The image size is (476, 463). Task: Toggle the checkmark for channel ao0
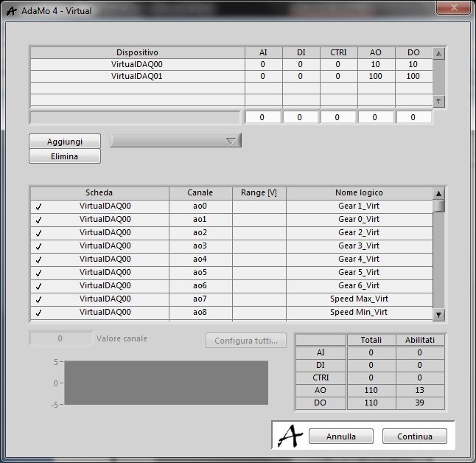[x=38, y=207]
